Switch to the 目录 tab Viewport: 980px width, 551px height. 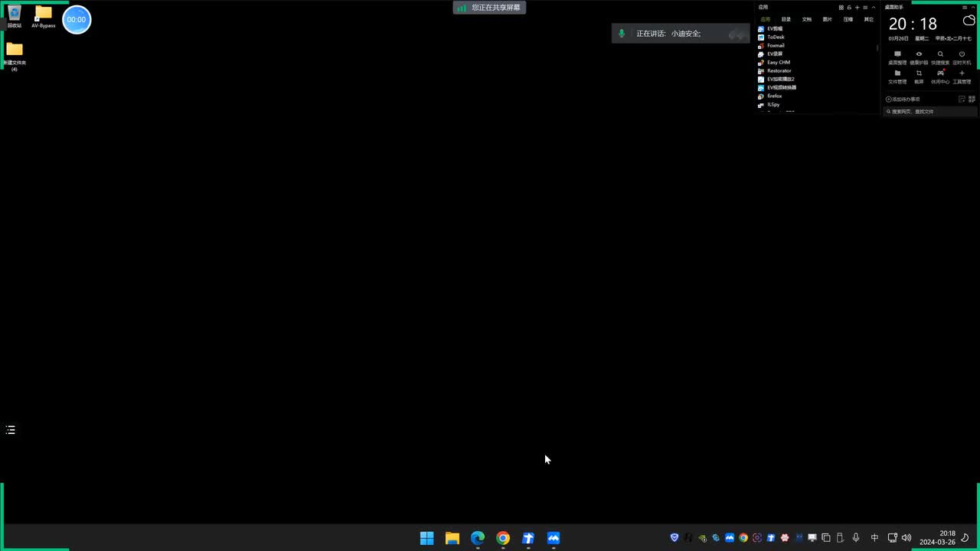coord(786,19)
